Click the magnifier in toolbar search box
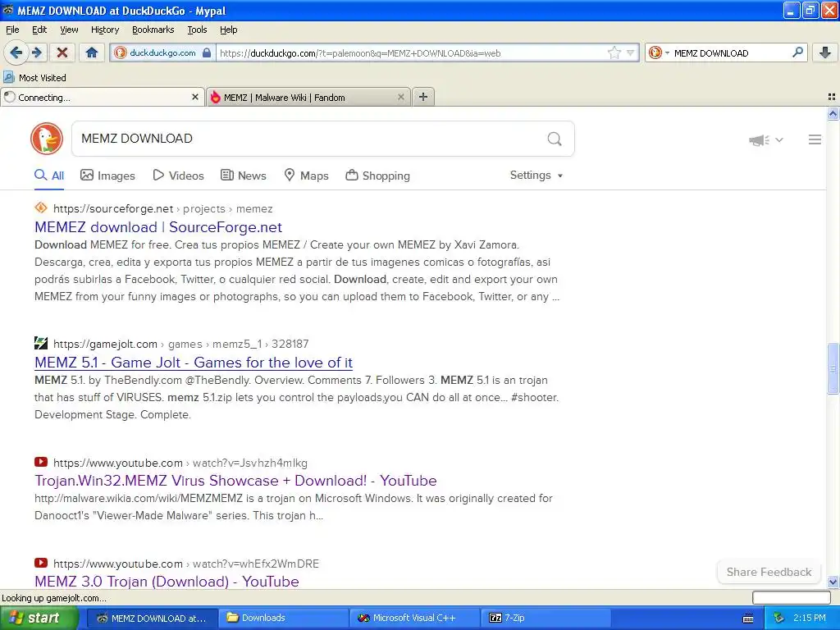Viewport: 840px width, 630px height. tap(797, 52)
